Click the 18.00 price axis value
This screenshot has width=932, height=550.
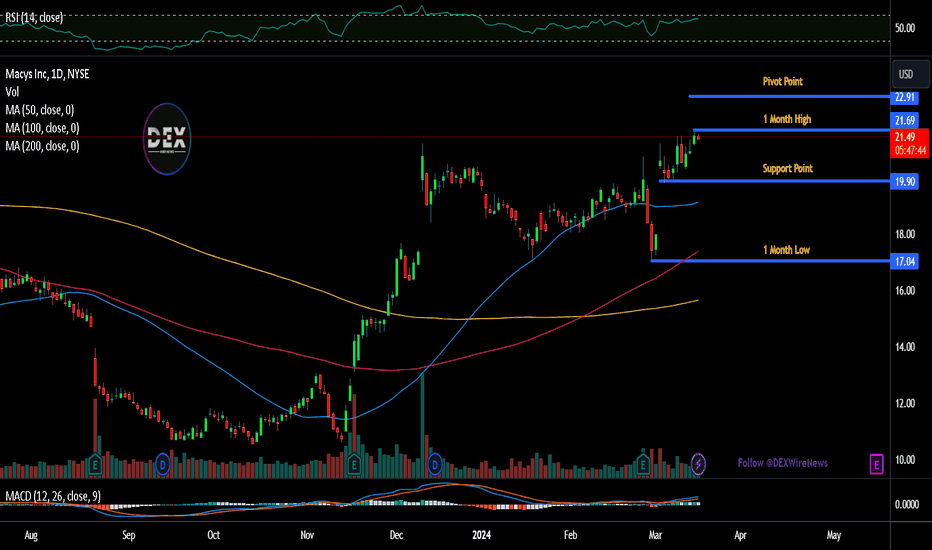tap(905, 234)
